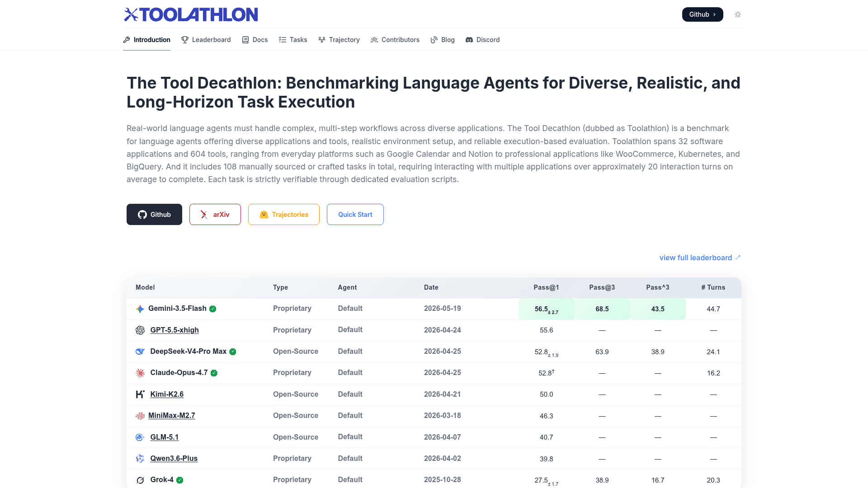Click the OpenAI logo next to GPT-5.5-xhigh
Viewport: 868px width, 488px height.
tap(140, 330)
